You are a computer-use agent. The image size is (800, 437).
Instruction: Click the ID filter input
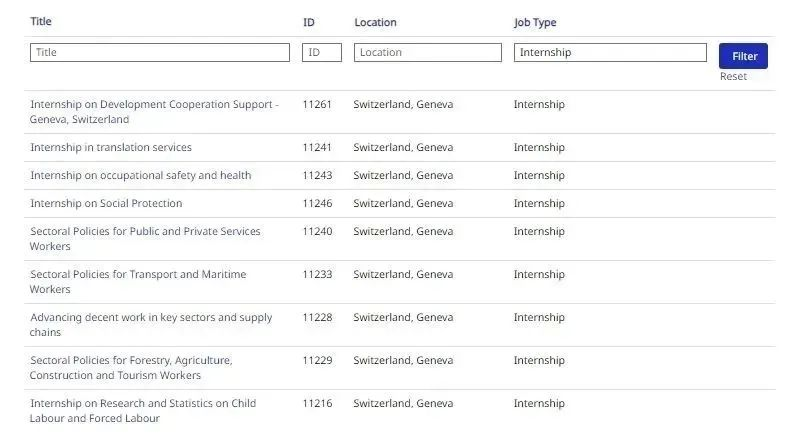point(322,52)
